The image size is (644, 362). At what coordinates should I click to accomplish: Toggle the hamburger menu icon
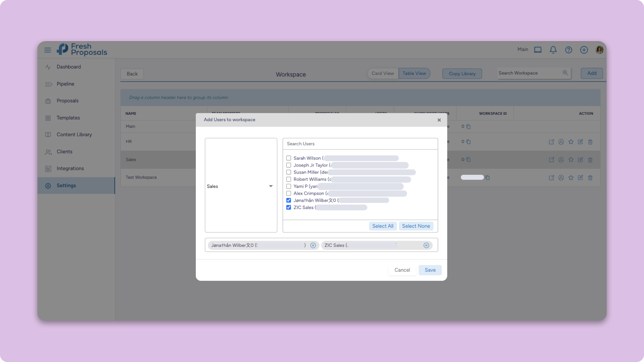tap(47, 50)
